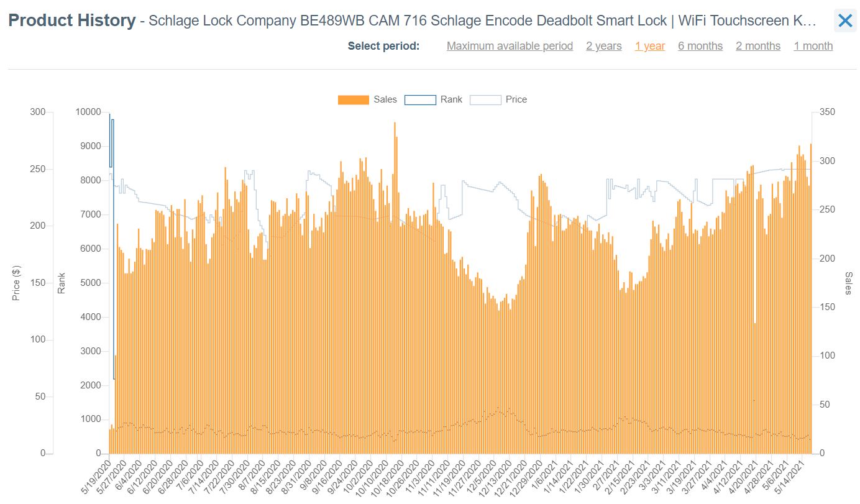
Task: Hide the Rank series via legend label
Action: pos(452,99)
